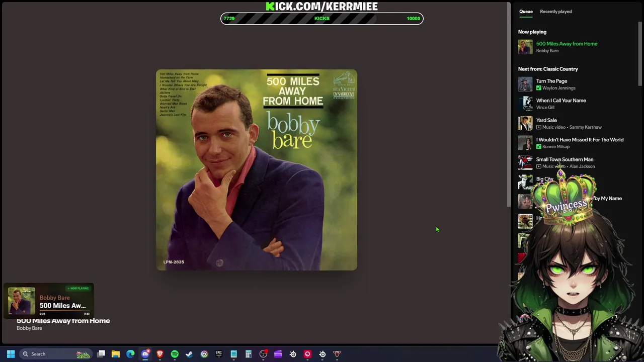Image resolution: width=644 pixels, height=362 pixels.
Task: Open Discord from the taskbar
Action: pos(145,354)
